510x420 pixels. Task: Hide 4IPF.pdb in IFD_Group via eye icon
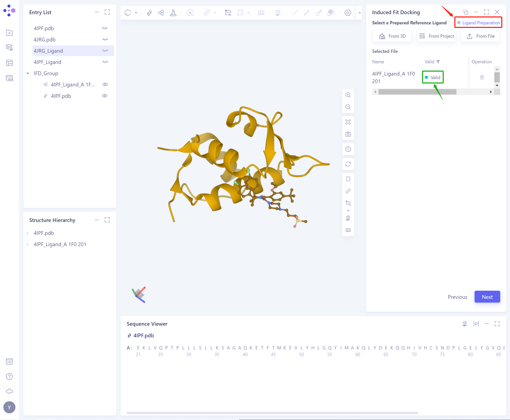(105, 96)
